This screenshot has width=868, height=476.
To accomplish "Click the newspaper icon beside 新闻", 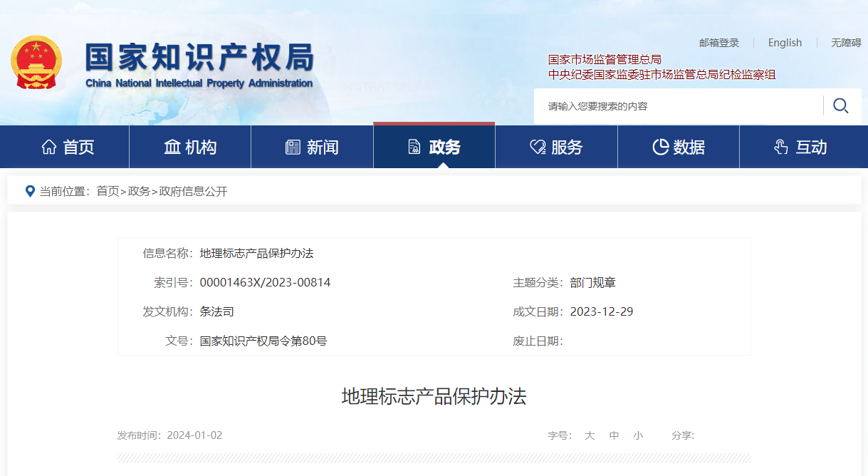I will [x=293, y=148].
